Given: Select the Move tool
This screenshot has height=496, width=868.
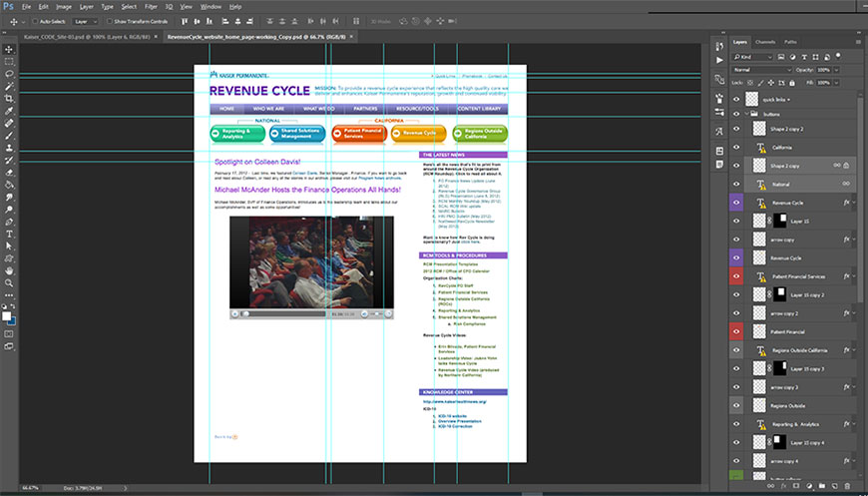Looking at the screenshot, I should [9, 50].
